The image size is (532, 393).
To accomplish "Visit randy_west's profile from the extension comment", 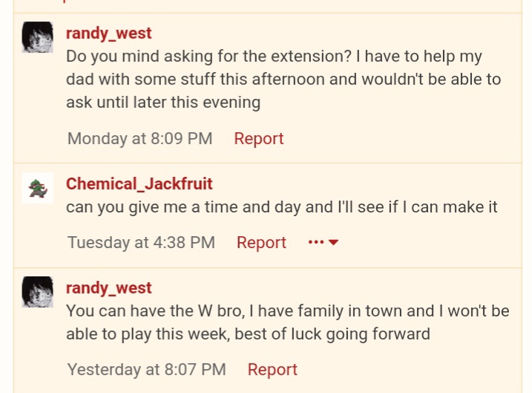I will pos(108,33).
